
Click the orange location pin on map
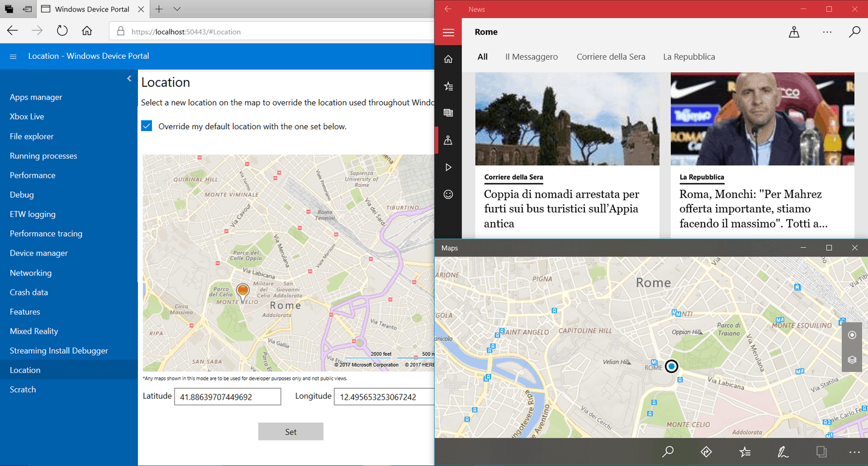click(243, 293)
